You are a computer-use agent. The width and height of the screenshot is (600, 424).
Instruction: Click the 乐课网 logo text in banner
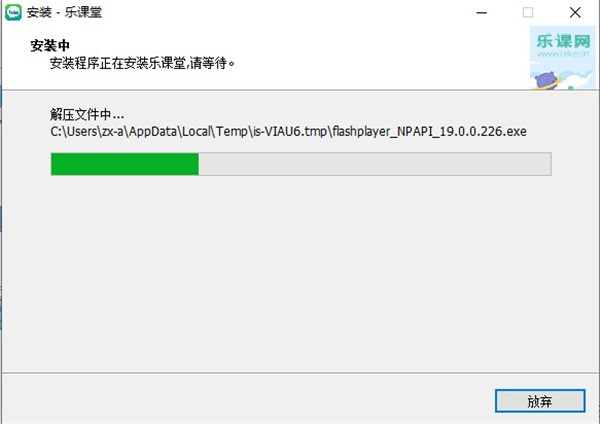(x=563, y=41)
